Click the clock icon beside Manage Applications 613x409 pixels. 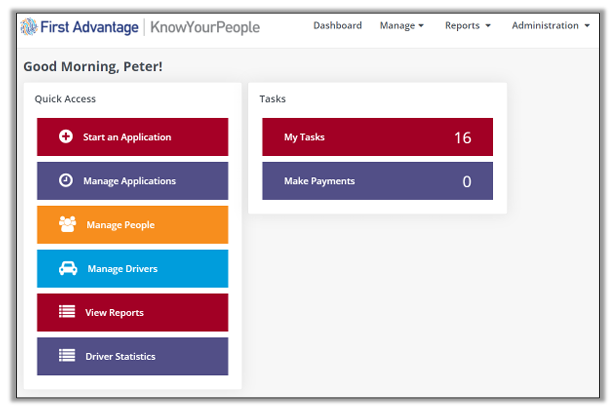(x=66, y=181)
